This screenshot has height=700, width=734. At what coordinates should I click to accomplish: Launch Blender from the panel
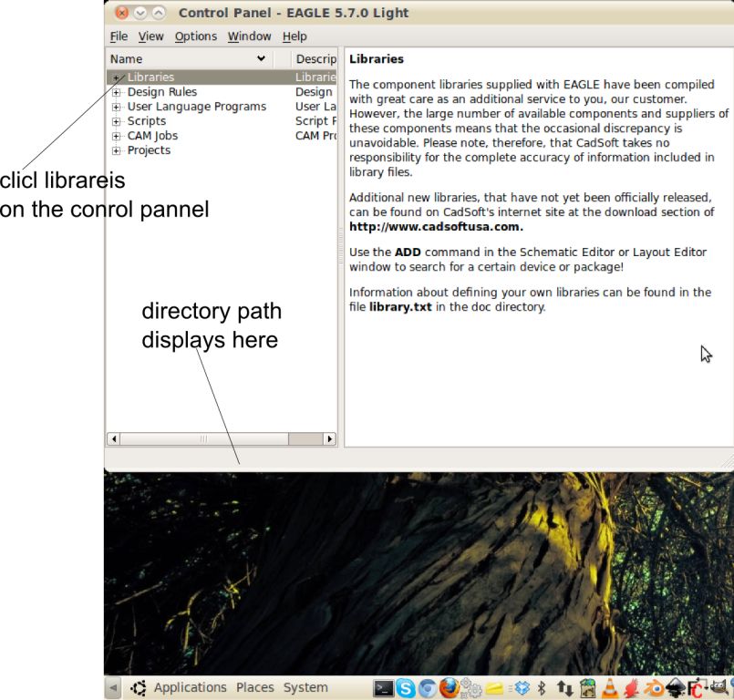coord(655,688)
